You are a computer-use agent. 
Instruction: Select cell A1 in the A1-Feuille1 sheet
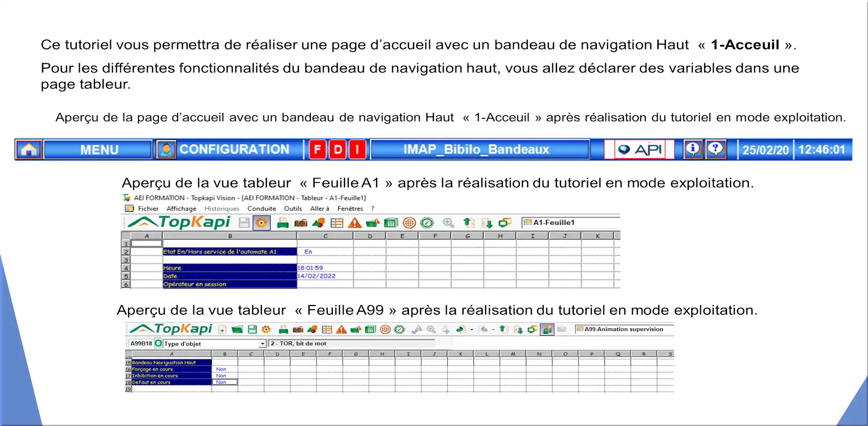click(x=147, y=243)
